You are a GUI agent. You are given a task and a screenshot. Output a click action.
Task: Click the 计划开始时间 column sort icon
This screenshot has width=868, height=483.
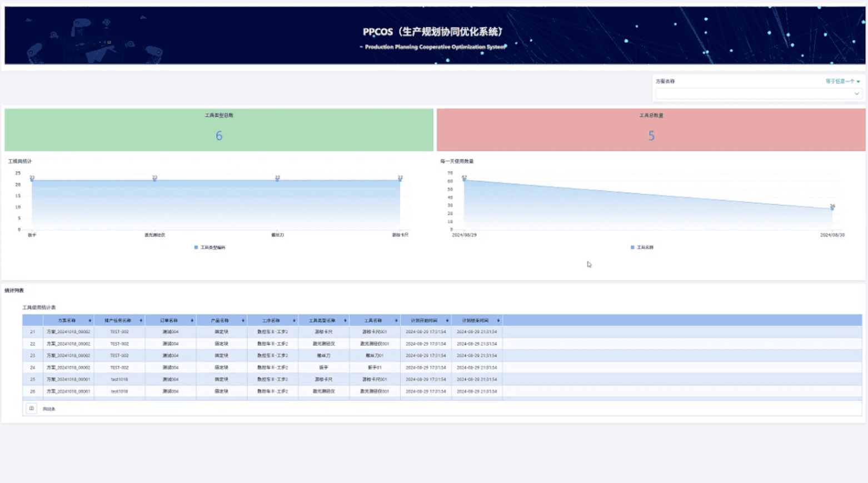click(x=447, y=320)
